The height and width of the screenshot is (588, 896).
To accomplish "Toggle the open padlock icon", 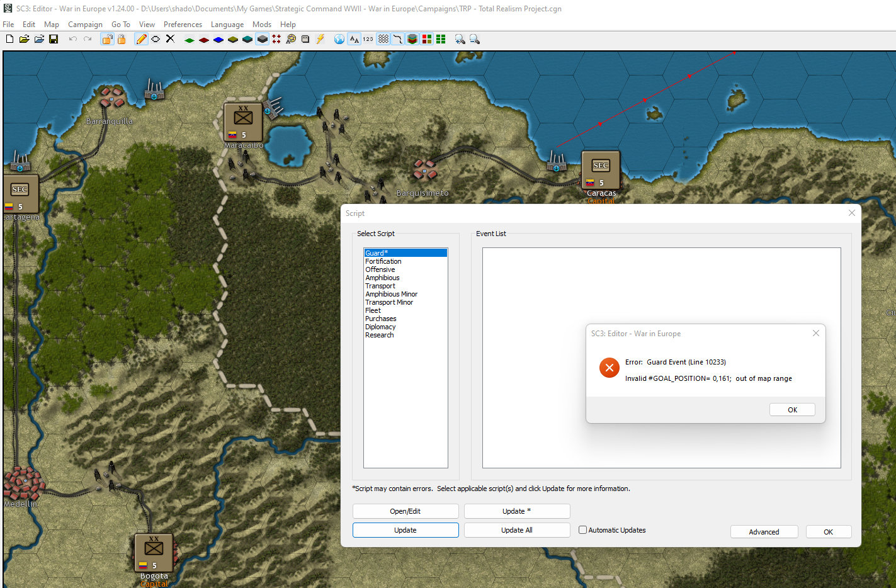I will [107, 39].
